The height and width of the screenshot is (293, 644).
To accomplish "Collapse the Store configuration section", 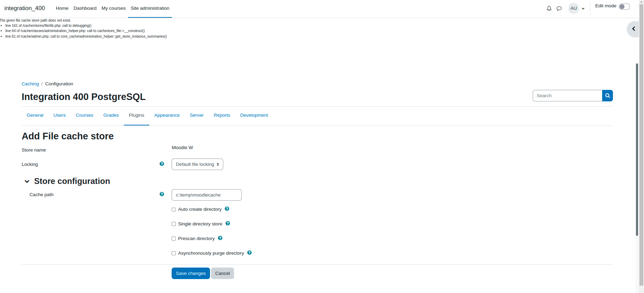I will click(27, 182).
